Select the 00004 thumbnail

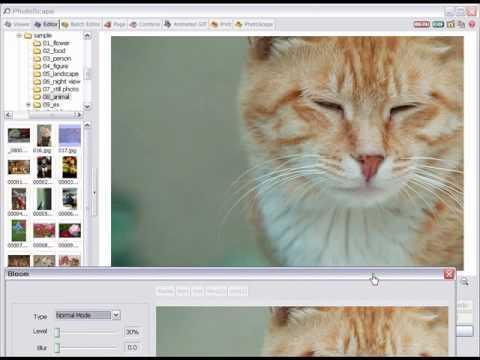19,199
